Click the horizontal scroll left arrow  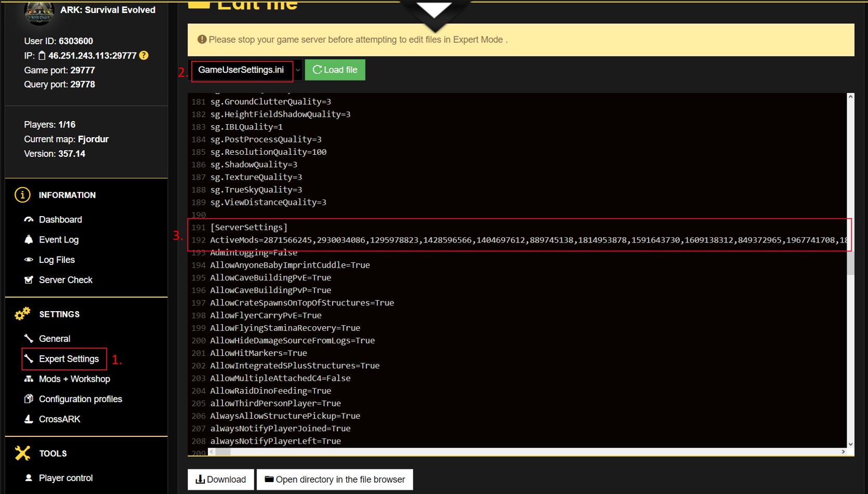pos(212,452)
